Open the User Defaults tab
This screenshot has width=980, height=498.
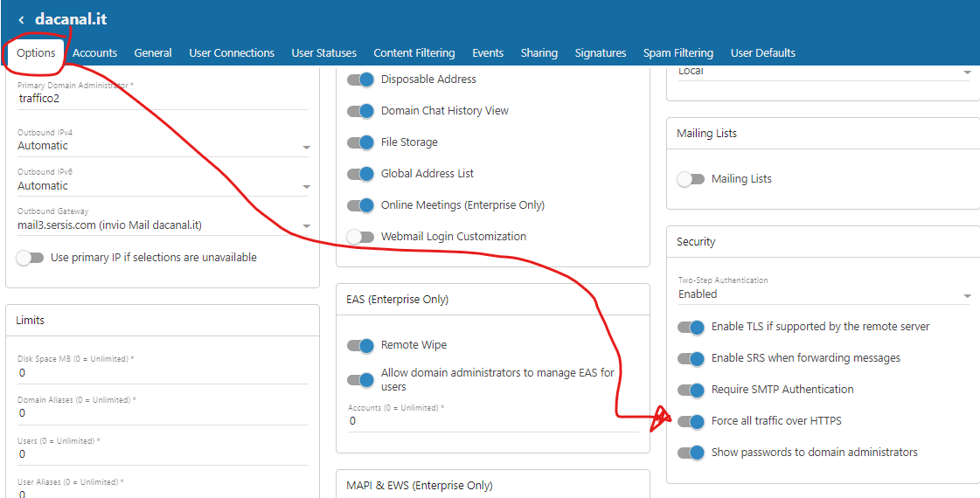(762, 53)
